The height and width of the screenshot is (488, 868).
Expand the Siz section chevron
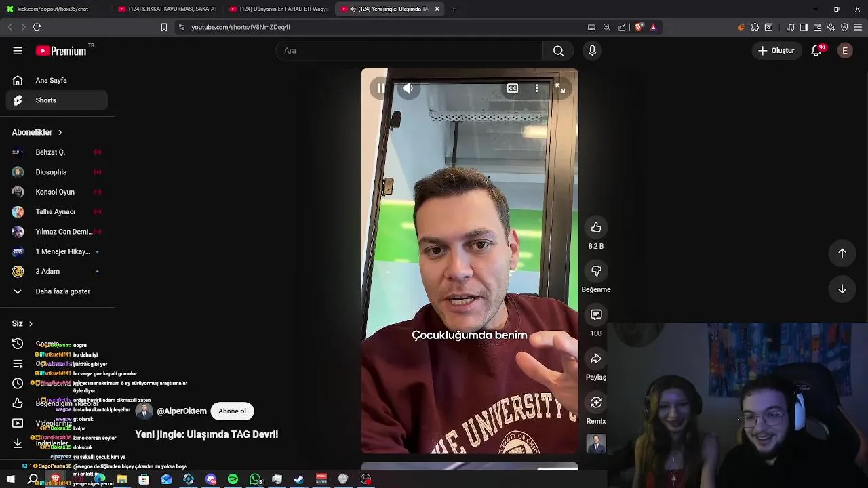(x=31, y=324)
